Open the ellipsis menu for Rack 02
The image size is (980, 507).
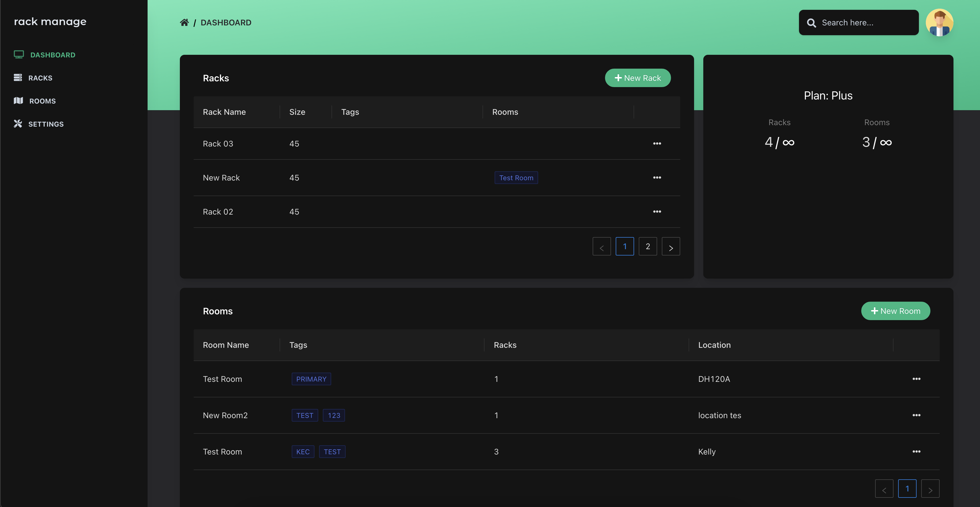[657, 212]
